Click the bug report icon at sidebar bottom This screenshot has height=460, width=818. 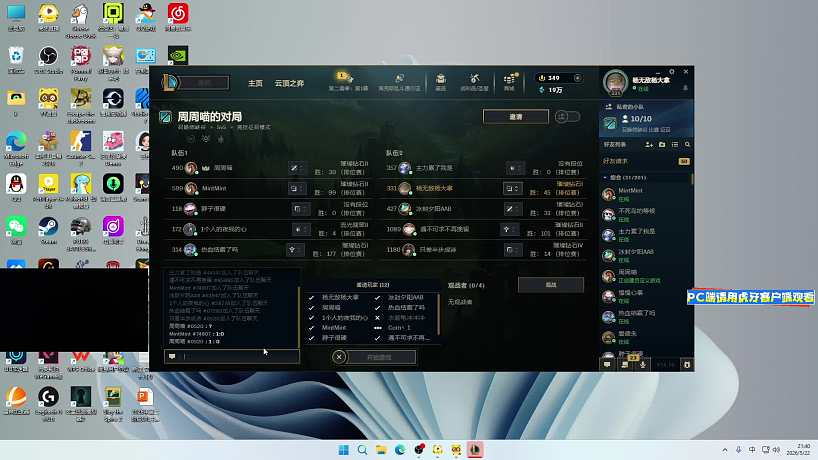click(687, 365)
